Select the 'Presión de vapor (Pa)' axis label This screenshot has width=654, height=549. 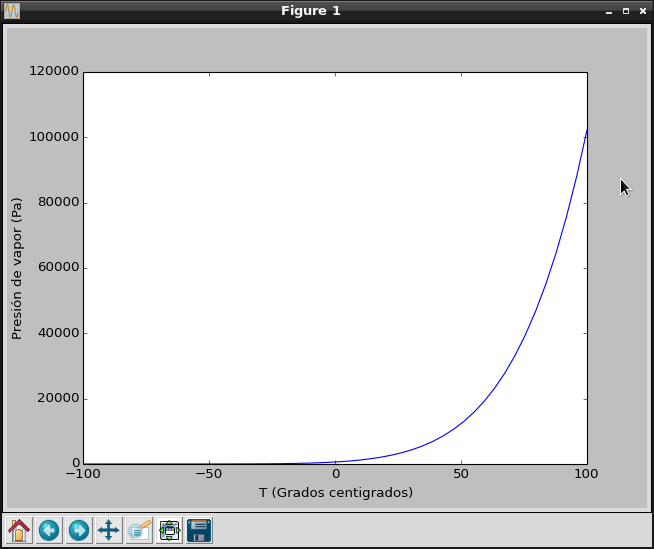(x=17, y=268)
